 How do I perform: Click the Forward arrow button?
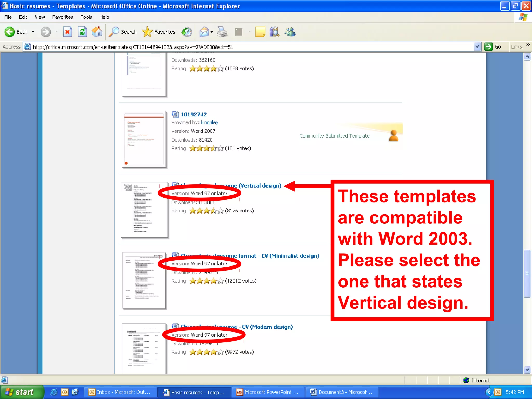(46, 32)
